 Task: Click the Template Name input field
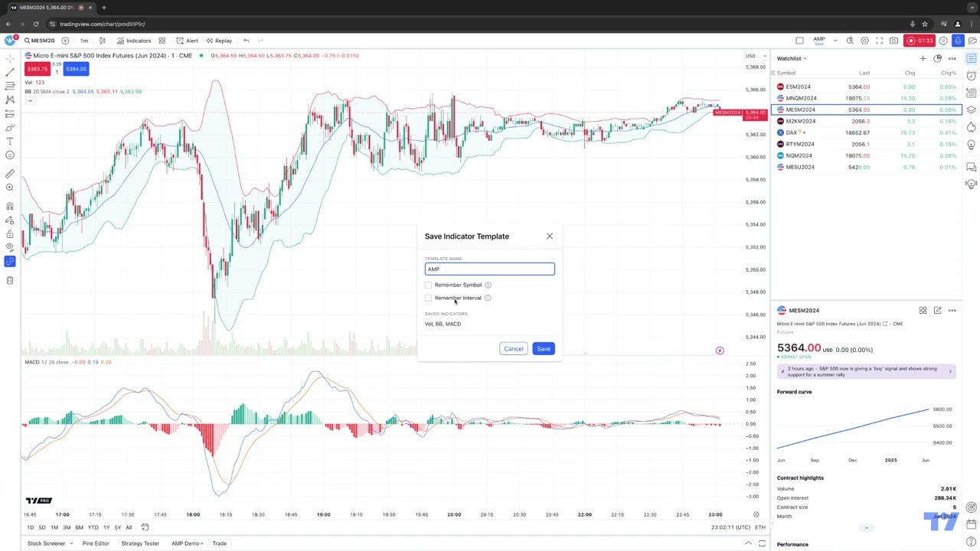click(x=490, y=269)
